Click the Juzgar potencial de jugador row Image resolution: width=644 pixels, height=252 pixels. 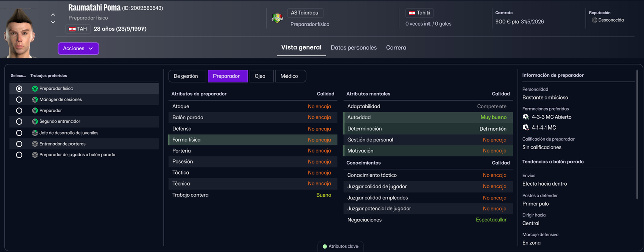click(x=427, y=209)
